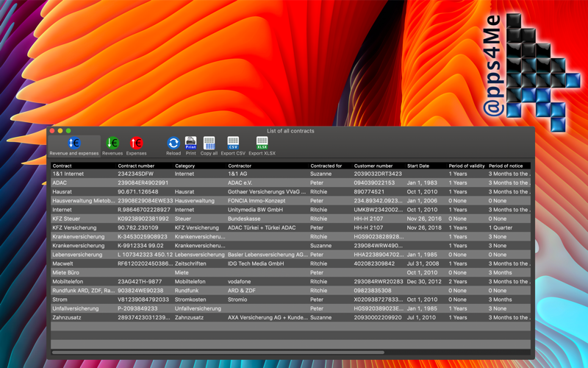This screenshot has width=588, height=368.
Task: Sort by Period of notice header
Action: coord(509,166)
